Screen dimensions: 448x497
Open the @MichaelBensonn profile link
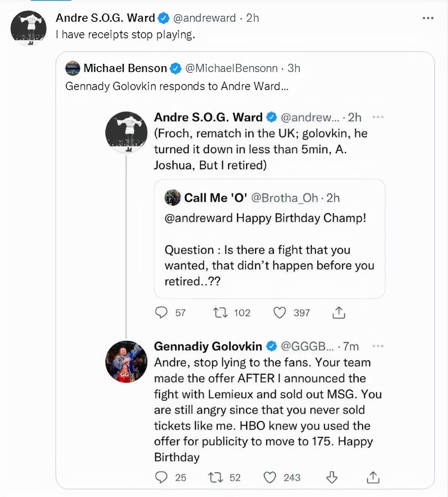(x=232, y=68)
